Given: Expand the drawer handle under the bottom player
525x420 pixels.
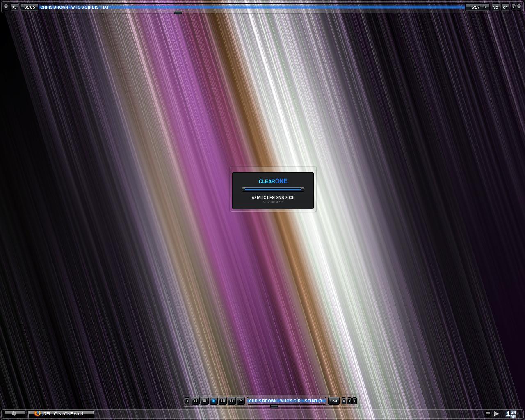Looking at the screenshot, I should [274, 406].
